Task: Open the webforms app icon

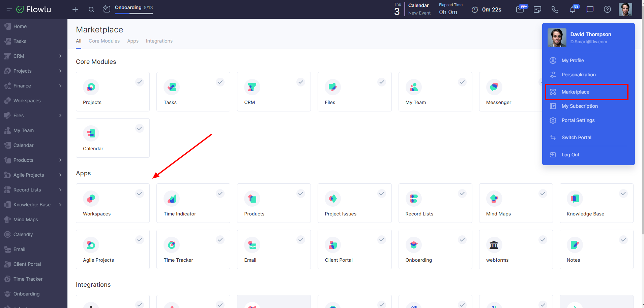Action: [x=494, y=245]
